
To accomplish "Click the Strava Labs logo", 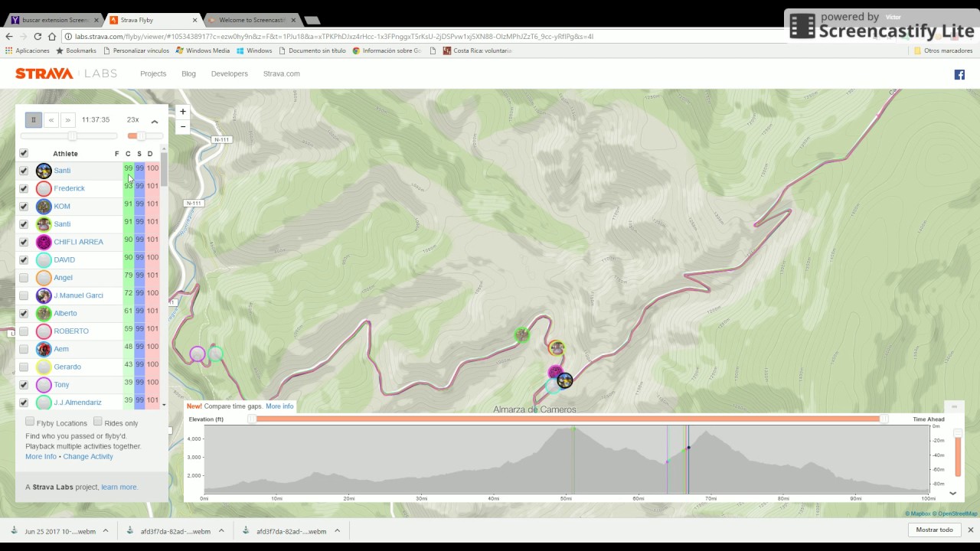I will (67, 73).
